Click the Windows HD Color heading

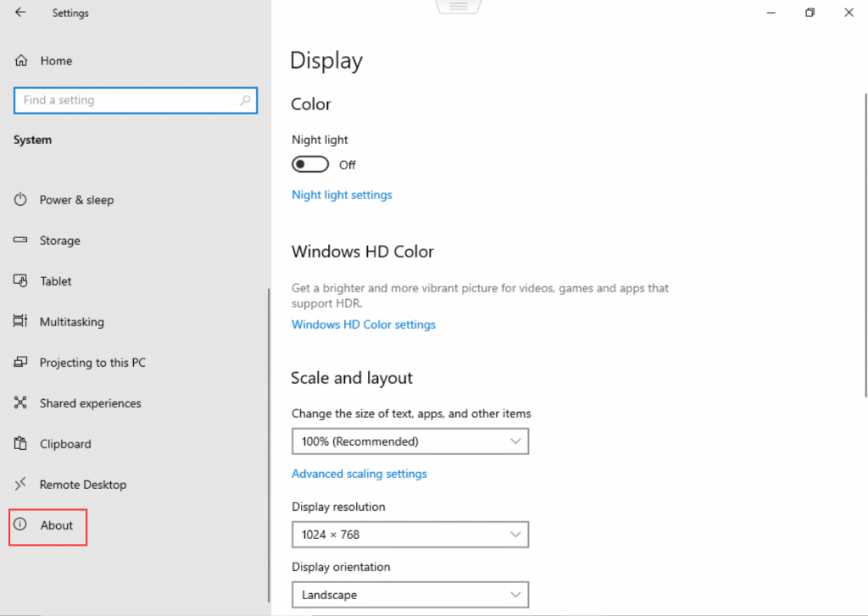[x=363, y=252]
